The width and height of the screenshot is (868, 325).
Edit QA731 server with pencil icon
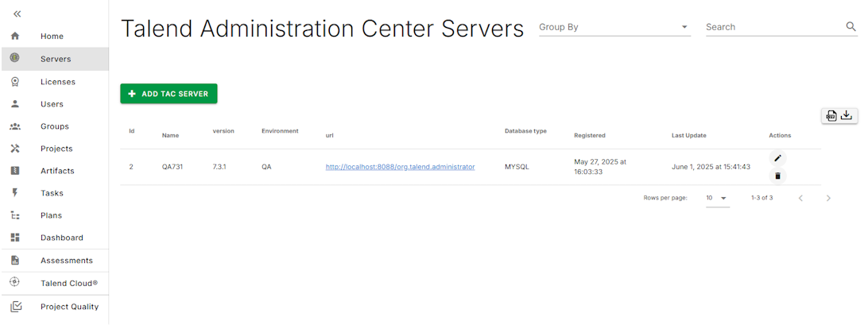tap(777, 158)
